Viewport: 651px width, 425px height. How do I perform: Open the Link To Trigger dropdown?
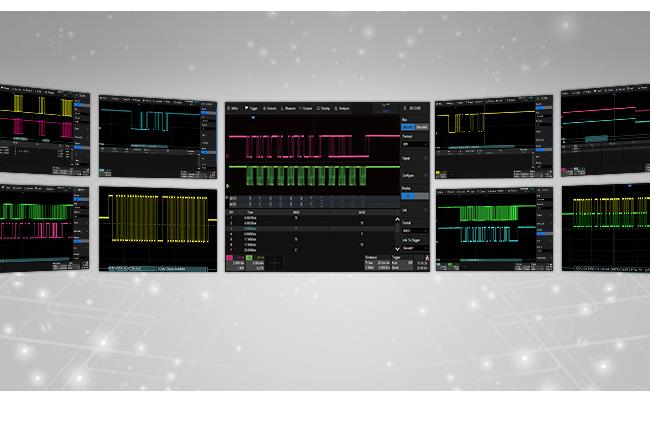click(413, 246)
